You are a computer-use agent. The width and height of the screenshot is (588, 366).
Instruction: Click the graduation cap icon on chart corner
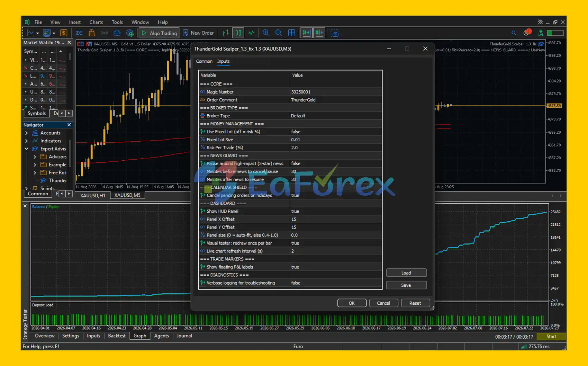point(541,44)
